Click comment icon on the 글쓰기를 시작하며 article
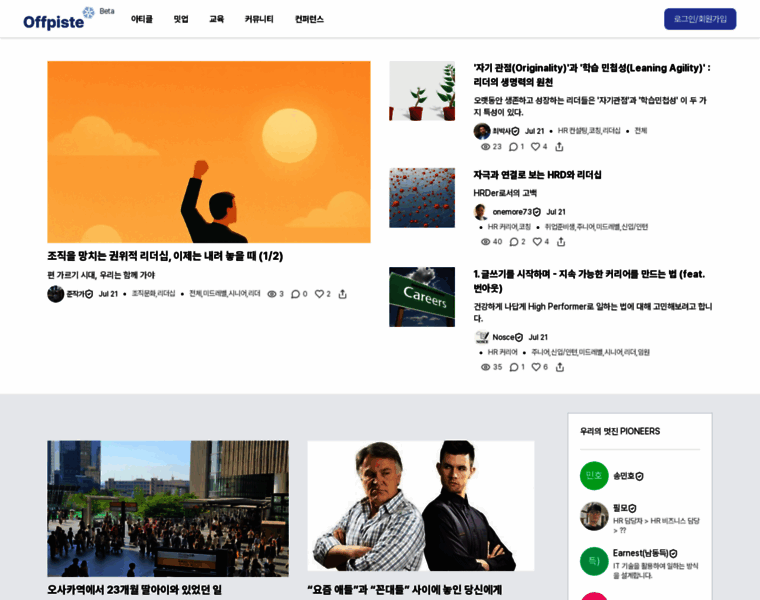This screenshot has height=600, width=760. click(514, 367)
